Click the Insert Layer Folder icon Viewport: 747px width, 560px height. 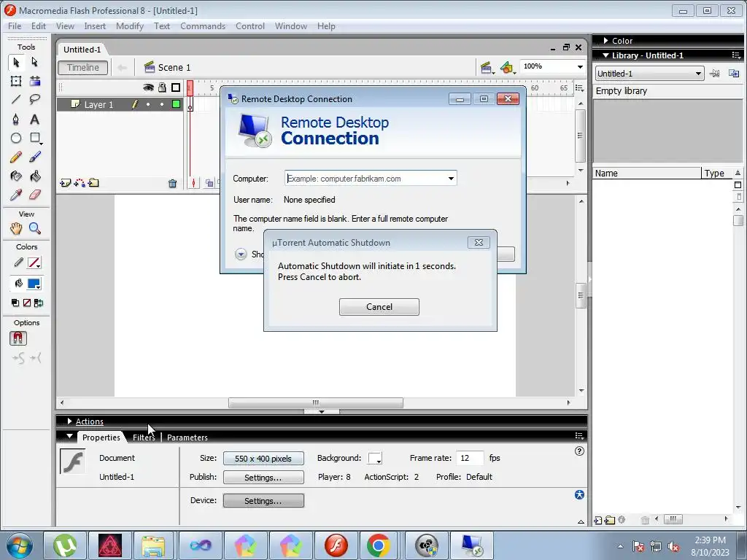[94, 183]
